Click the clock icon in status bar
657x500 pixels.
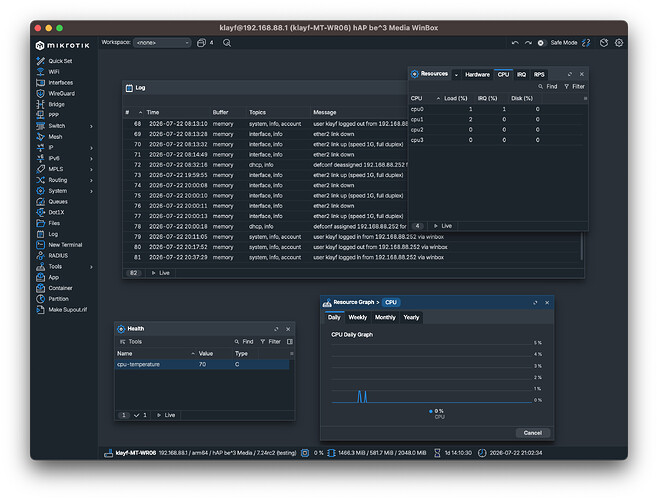[x=482, y=453]
